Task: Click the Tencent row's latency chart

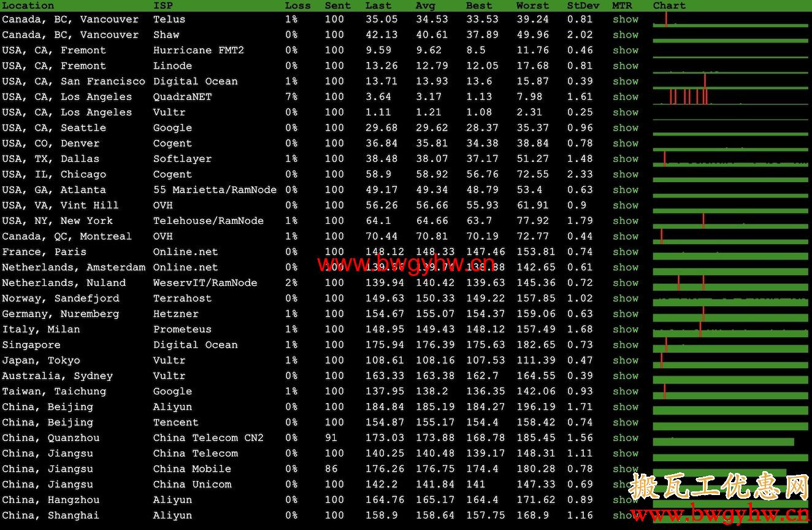Action: click(730, 426)
